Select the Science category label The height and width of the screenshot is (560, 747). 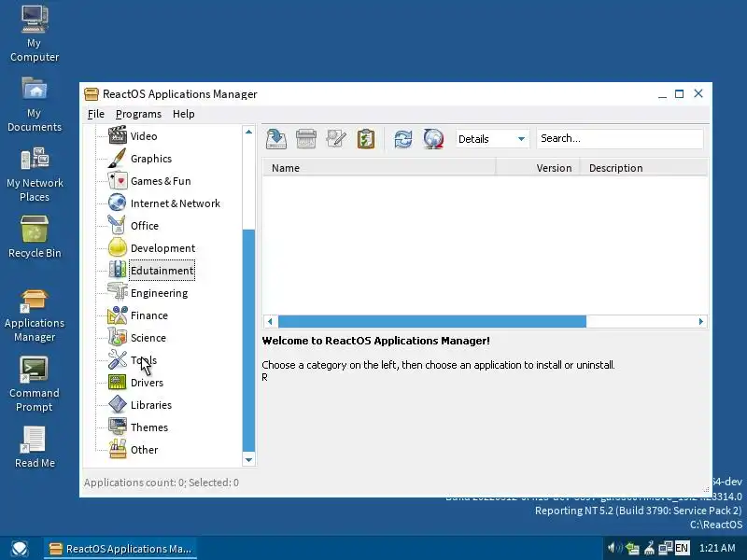tap(148, 338)
